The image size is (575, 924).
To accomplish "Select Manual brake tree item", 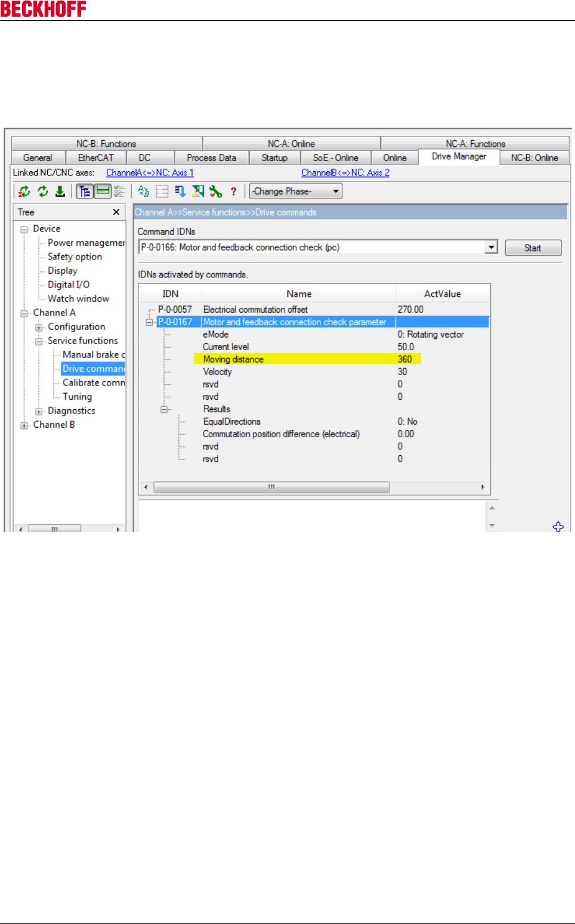I will [93, 354].
